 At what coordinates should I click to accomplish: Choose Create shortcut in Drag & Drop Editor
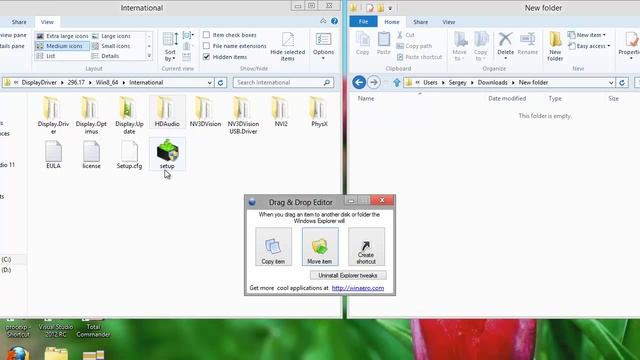pos(366,247)
